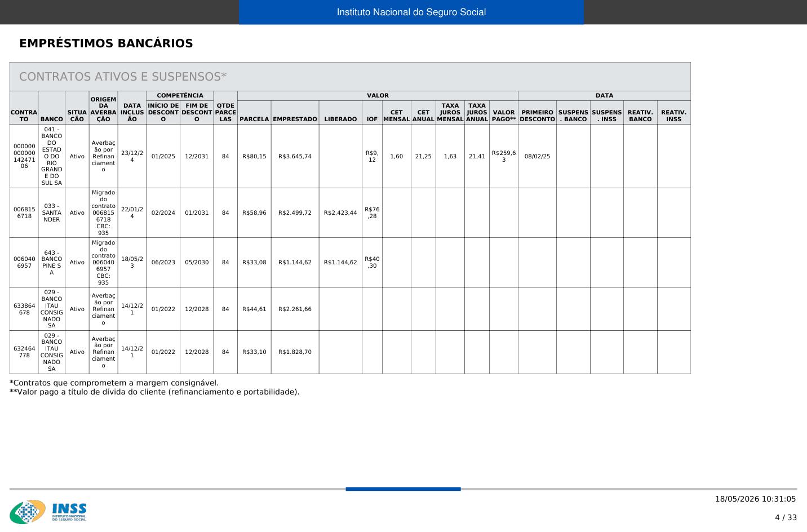The image size is (807, 532).
Task: Click the FIM DE DESCONTO column header
Action: coord(197,112)
